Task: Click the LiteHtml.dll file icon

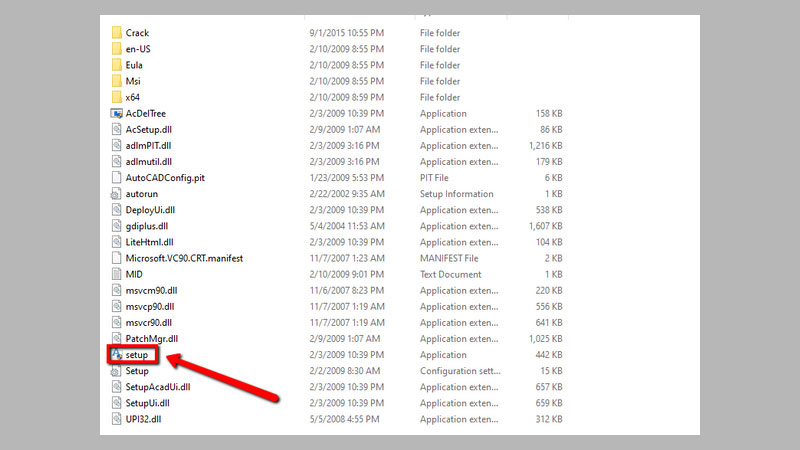Action: click(116, 242)
